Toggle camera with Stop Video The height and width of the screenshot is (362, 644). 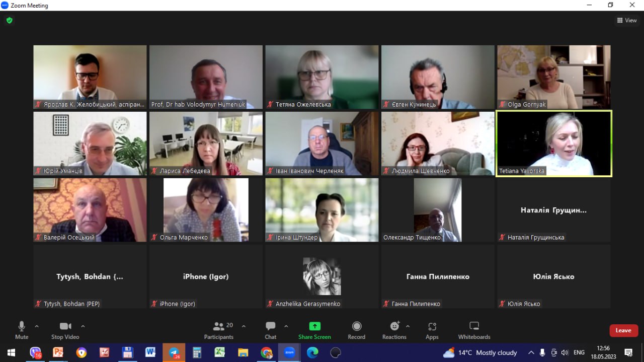coord(65,330)
